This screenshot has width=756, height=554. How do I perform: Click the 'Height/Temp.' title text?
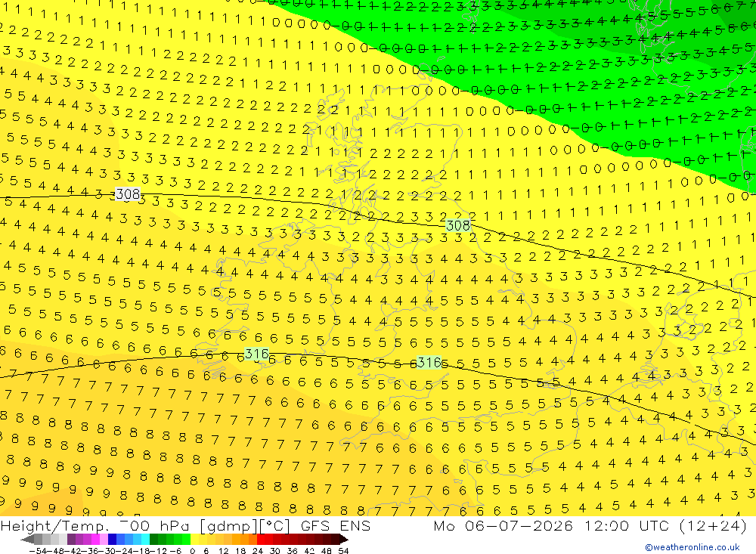54,526
